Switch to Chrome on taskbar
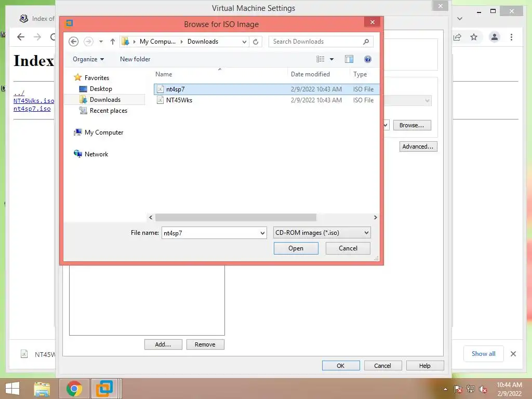 74,389
